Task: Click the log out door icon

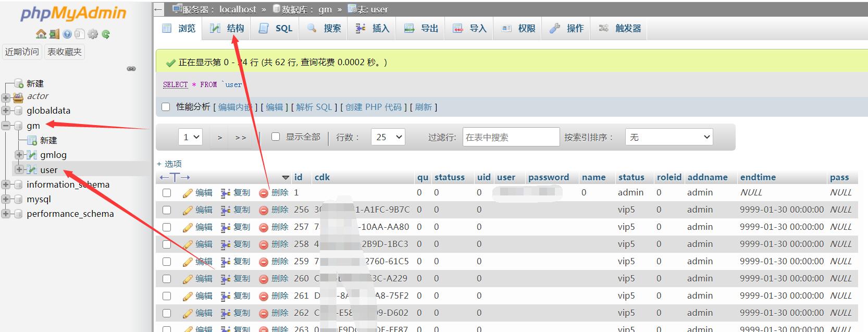Action: [x=54, y=34]
